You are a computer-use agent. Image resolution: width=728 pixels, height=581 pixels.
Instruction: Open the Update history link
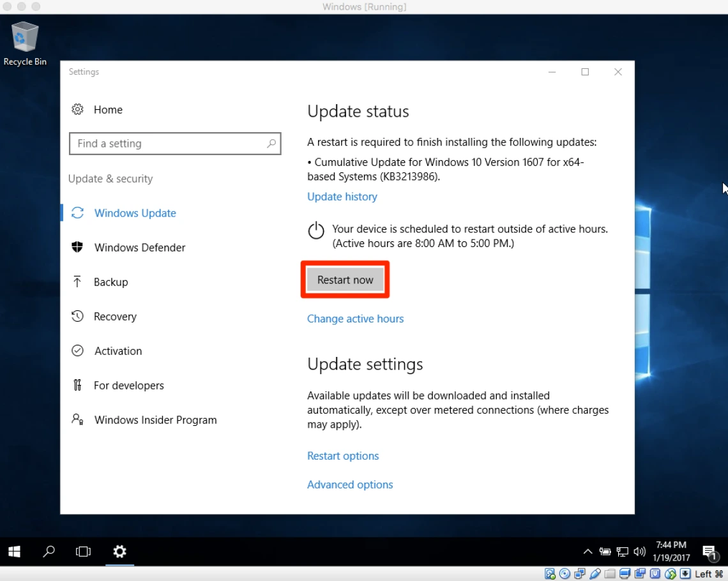point(342,197)
